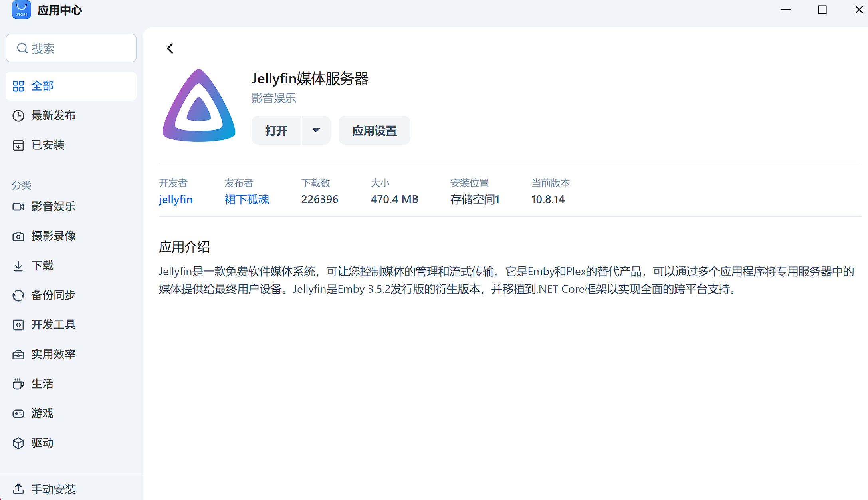Click the 手动安装 option
868x500 pixels.
54,490
